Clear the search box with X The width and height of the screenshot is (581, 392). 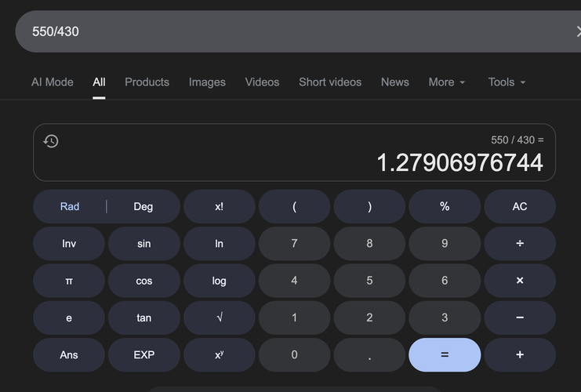(577, 32)
